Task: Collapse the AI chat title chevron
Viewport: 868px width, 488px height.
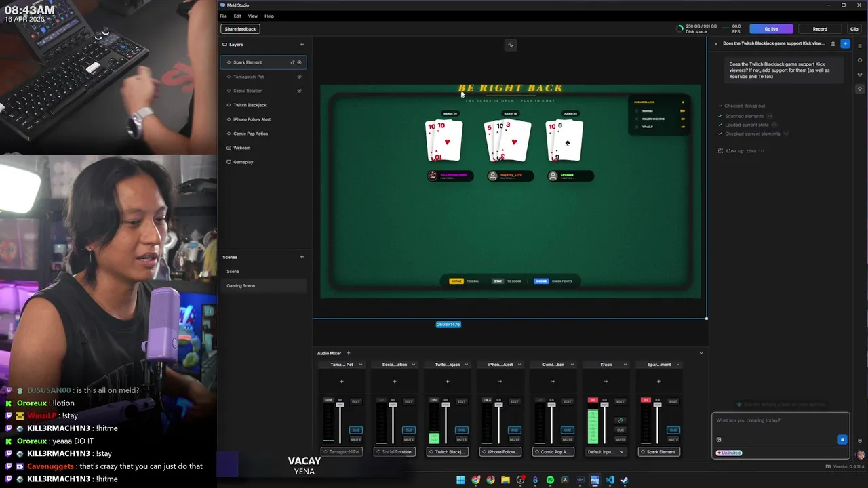Action: click(716, 43)
